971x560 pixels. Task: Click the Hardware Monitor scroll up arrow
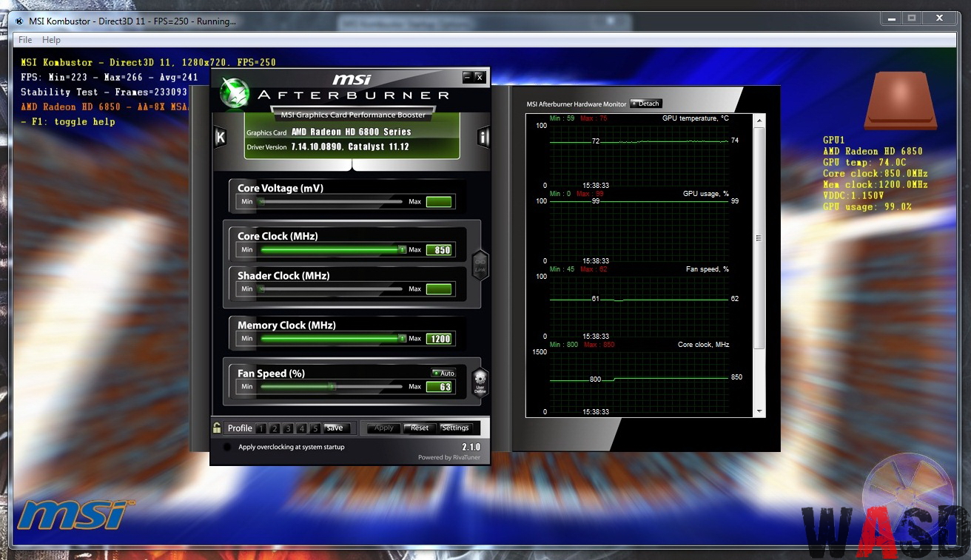pos(759,121)
